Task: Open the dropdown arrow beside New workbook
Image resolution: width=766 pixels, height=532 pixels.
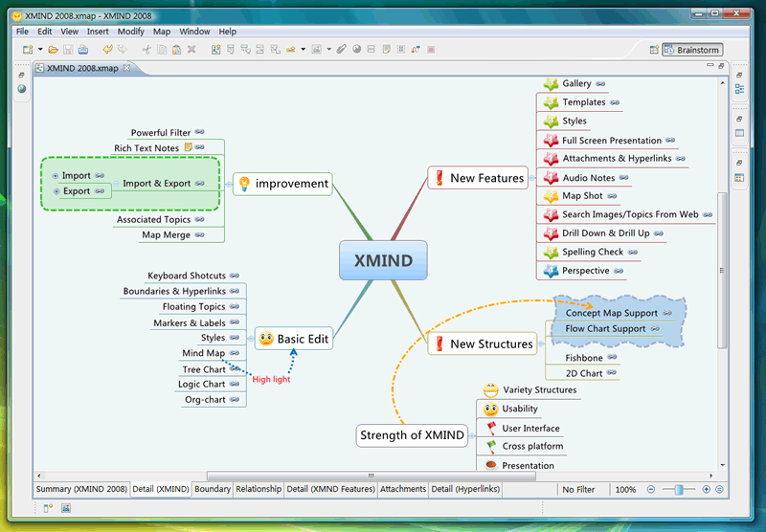Action: 40,50
